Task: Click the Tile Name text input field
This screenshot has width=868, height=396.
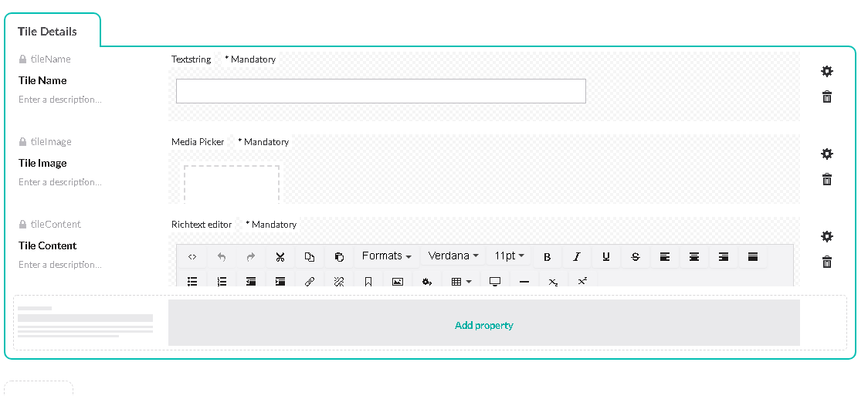Action: point(381,91)
